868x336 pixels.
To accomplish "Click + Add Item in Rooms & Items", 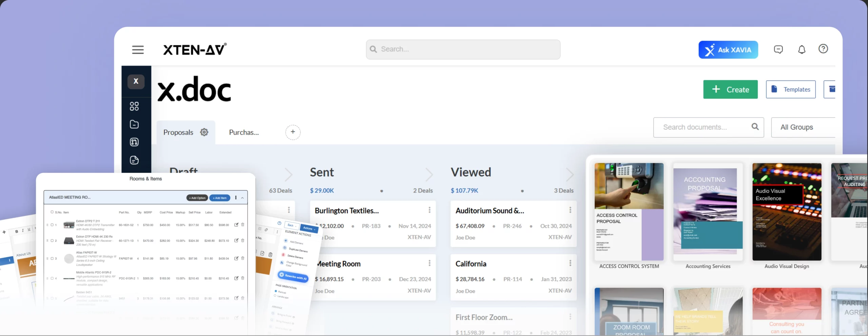I will click(x=220, y=198).
